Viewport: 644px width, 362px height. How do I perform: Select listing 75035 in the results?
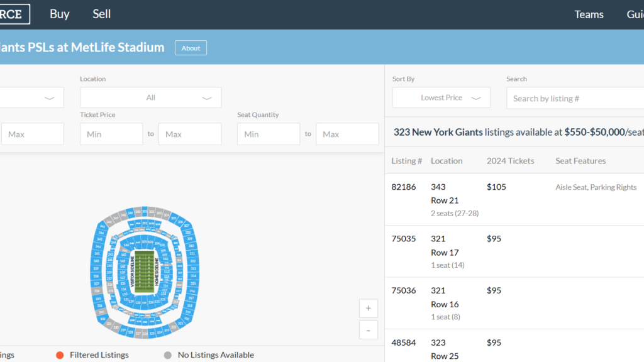403,239
